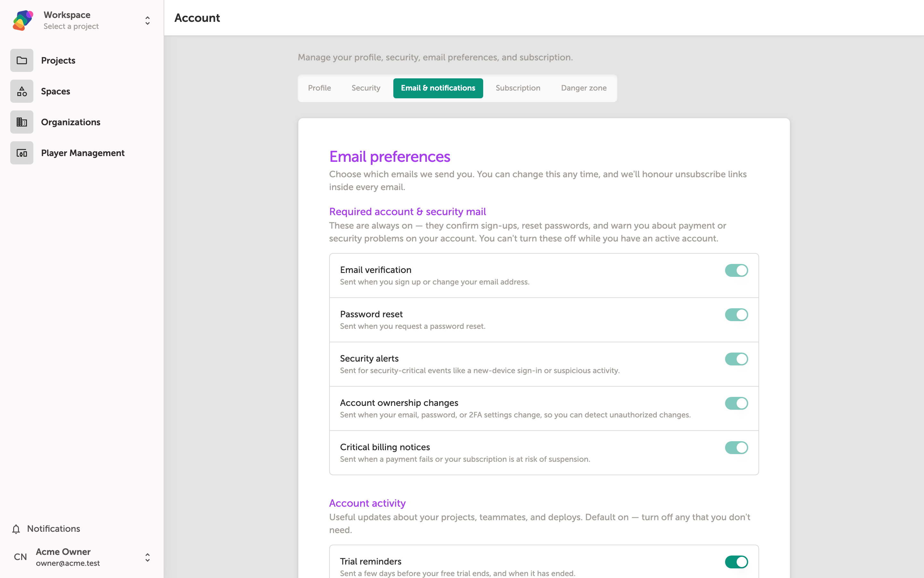Click the Notifications bell icon

(16, 529)
